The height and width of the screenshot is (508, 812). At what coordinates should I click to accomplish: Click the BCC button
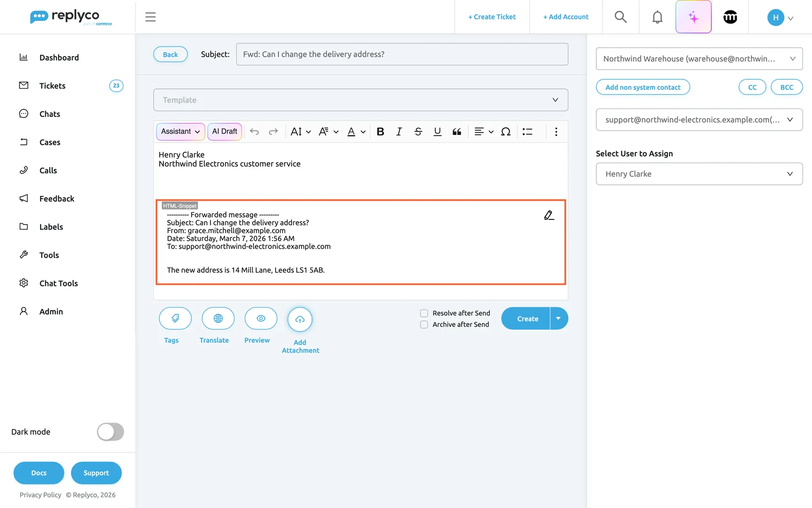pos(787,87)
